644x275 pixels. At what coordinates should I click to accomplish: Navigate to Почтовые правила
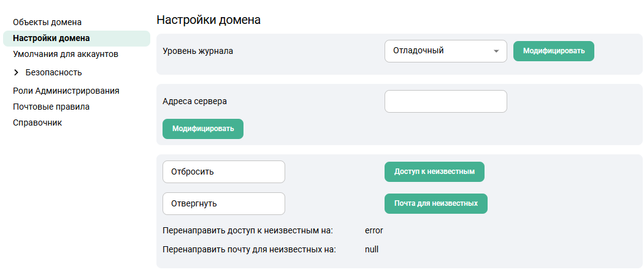click(x=51, y=107)
